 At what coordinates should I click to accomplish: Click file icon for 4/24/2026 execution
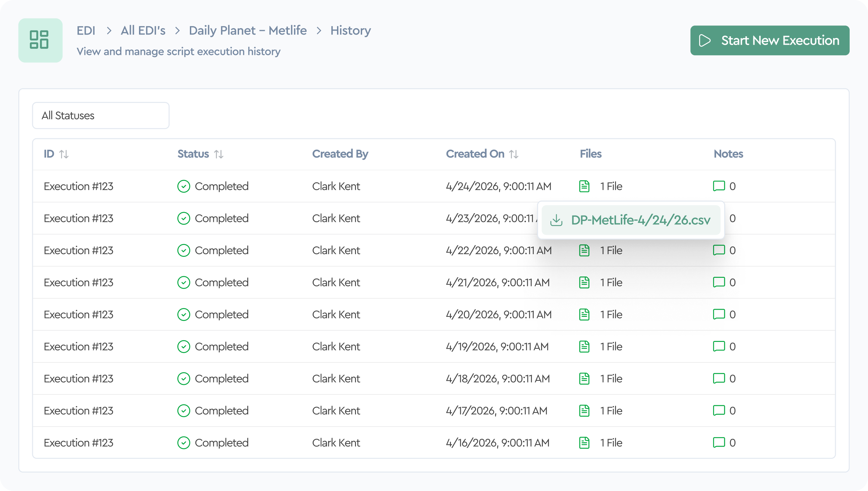tap(584, 186)
